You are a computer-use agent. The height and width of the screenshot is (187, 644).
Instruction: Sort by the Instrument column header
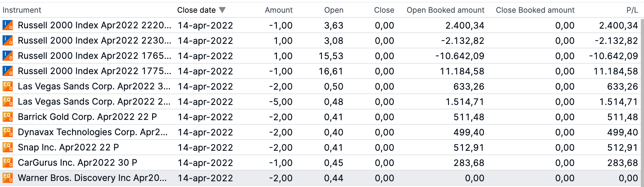22,10
